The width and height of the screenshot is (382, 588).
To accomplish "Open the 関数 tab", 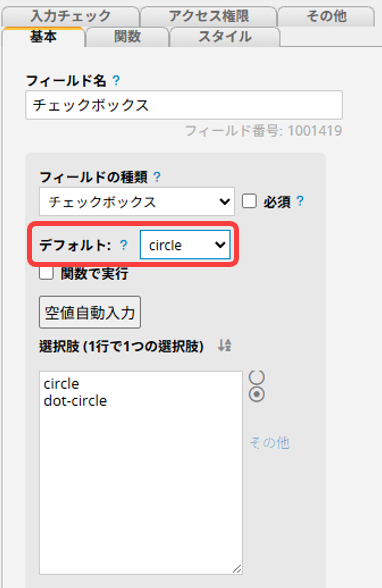I will point(127,37).
